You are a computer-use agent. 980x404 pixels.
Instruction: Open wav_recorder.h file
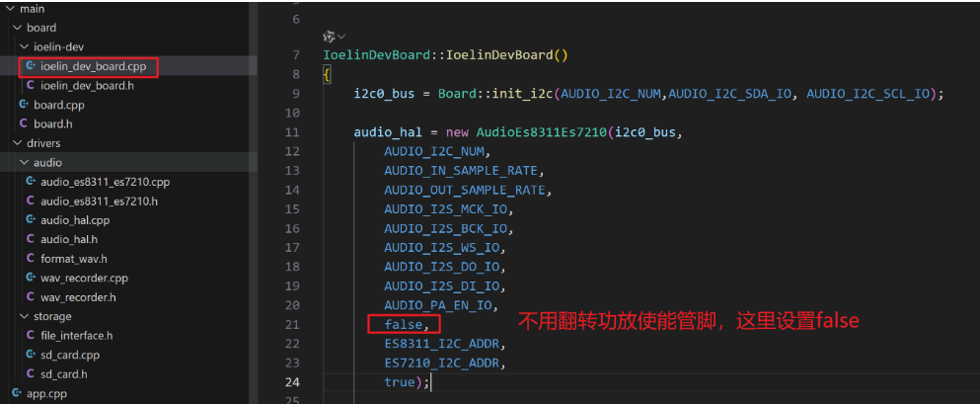(78, 297)
